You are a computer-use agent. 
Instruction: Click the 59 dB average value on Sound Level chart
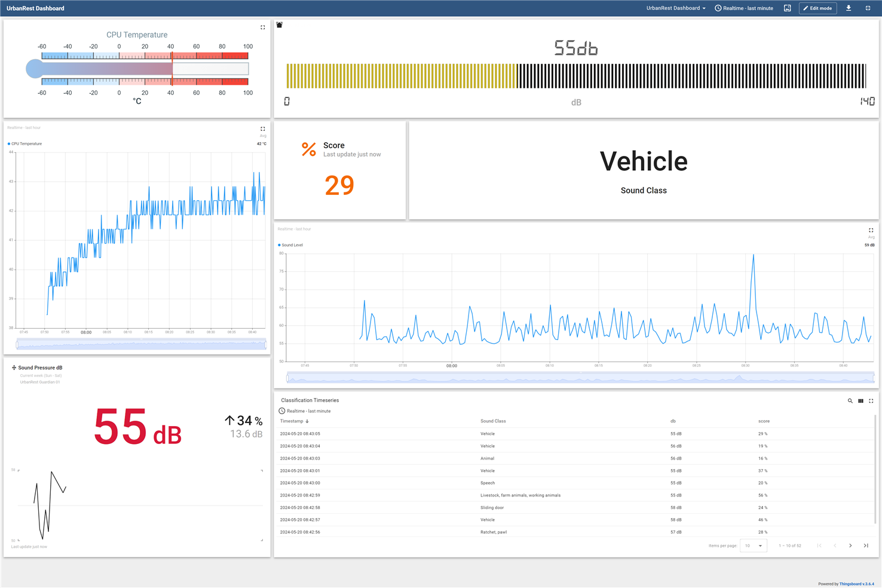click(x=869, y=245)
